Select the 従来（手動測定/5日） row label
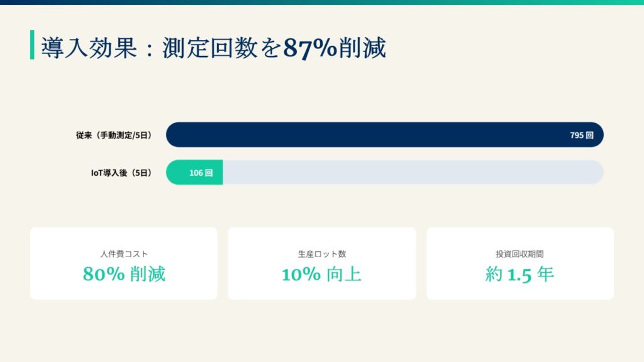 pos(114,135)
